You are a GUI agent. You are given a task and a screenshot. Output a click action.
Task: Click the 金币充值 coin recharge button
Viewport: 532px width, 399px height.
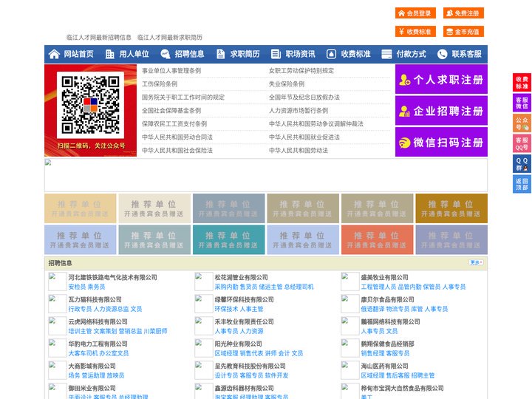463,32
